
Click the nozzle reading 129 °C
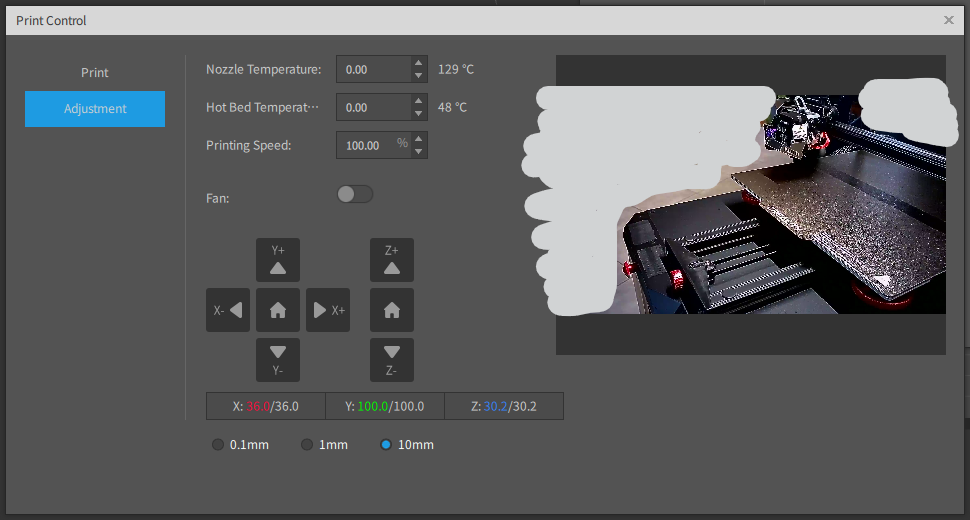point(456,69)
